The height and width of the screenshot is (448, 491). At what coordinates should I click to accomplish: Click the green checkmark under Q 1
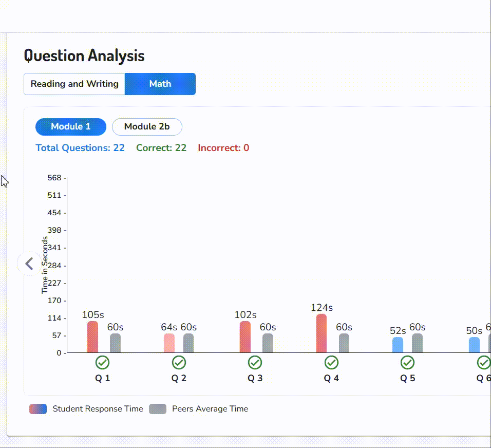pos(102,362)
